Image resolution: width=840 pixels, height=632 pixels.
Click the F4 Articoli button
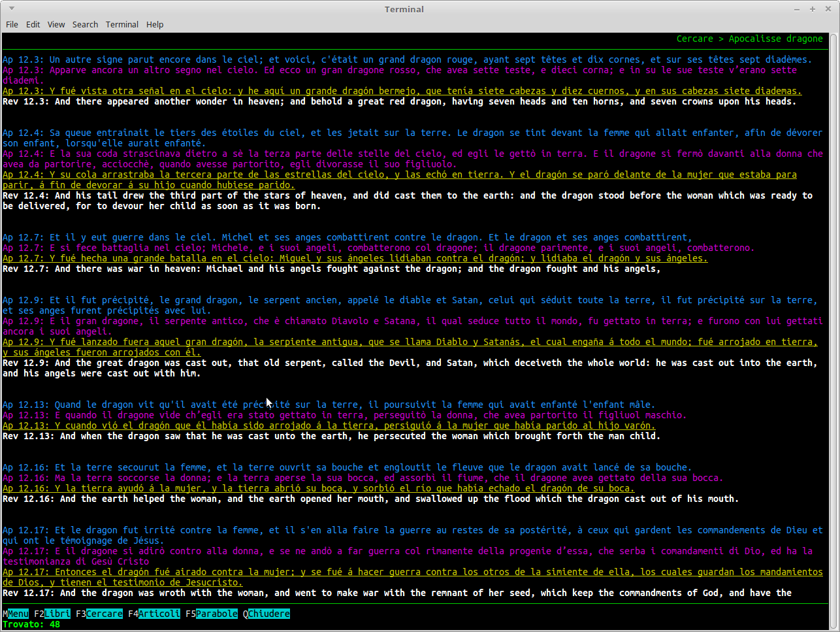pyautogui.click(x=154, y=614)
